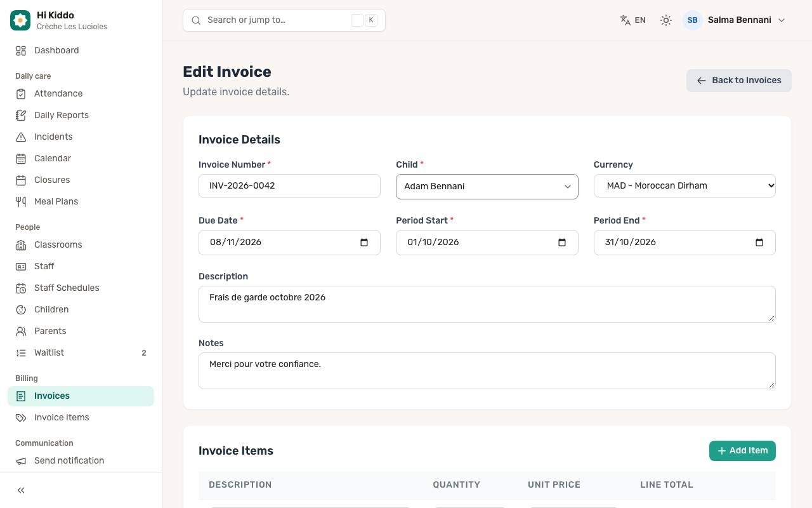This screenshot has width=812, height=508.
Task: Click the UNIT PRICE column header
Action: (554, 485)
